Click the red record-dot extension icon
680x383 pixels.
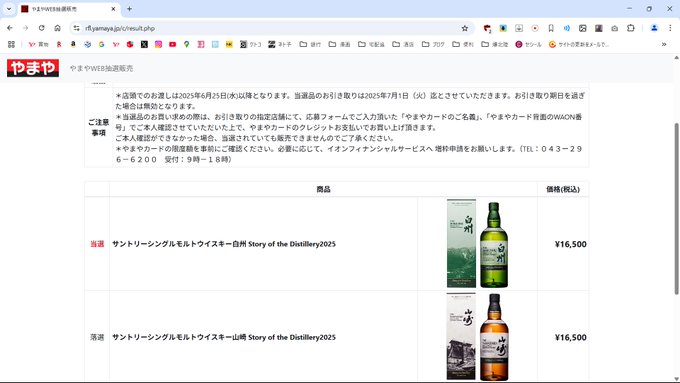pos(535,28)
